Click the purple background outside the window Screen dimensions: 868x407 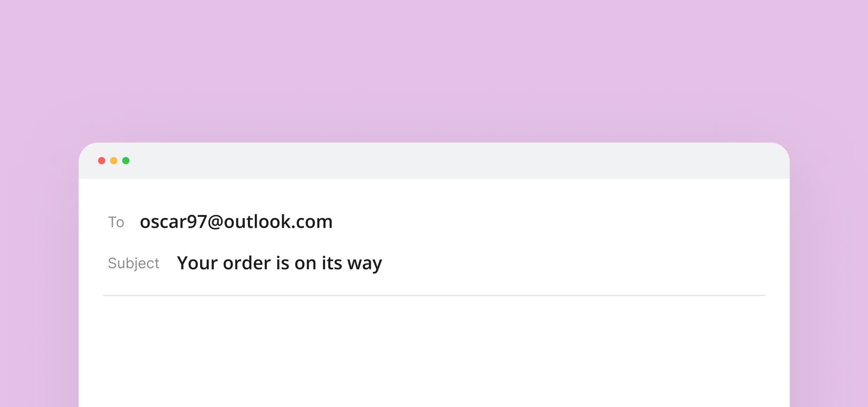[434, 69]
